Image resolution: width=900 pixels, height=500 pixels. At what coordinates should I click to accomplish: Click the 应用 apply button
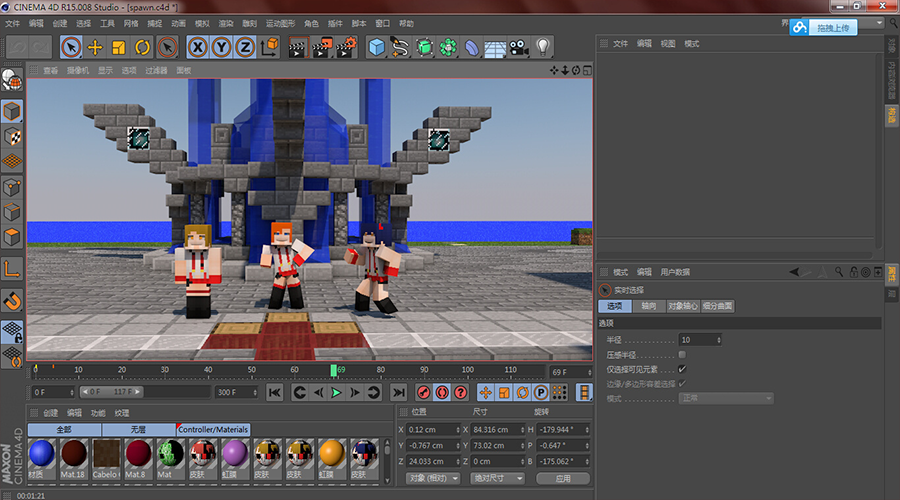click(x=563, y=478)
